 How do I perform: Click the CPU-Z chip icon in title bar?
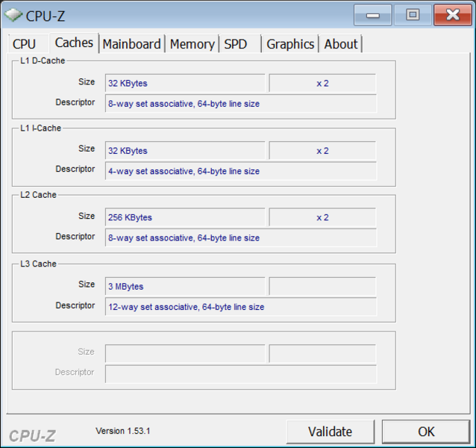[13, 15]
